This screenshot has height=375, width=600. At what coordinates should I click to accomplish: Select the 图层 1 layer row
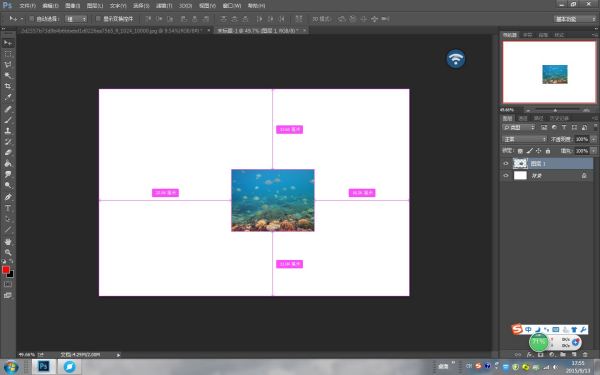click(547, 164)
